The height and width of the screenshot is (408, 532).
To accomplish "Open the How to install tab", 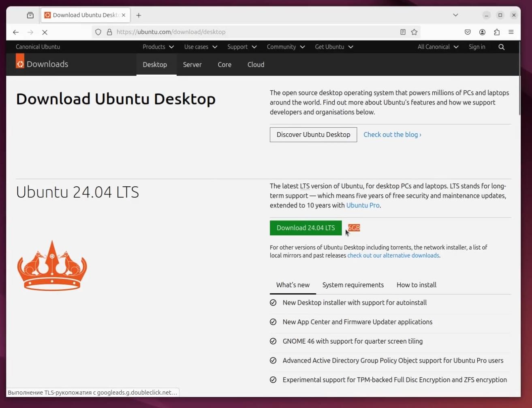I will (417, 285).
